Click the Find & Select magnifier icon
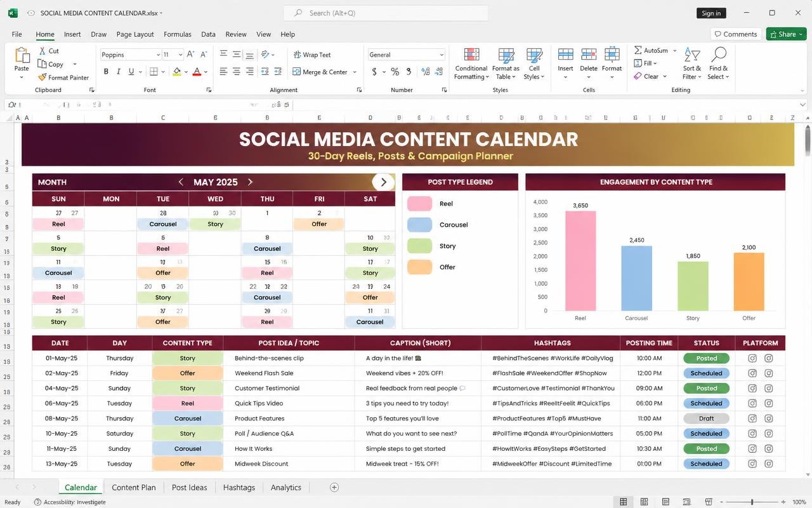Viewport: 812px width, 508px height. [719, 55]
